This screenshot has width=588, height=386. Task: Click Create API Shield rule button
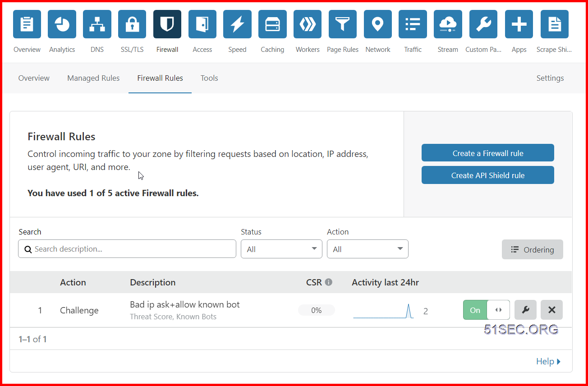488,175
